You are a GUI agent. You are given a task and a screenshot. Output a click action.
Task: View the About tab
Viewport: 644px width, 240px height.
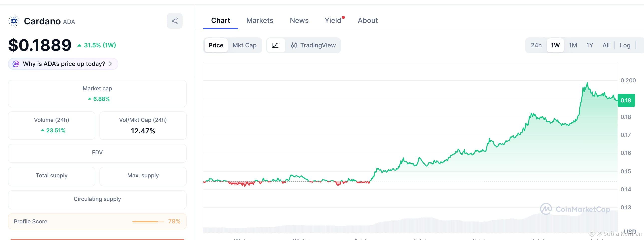coord(368,20)
